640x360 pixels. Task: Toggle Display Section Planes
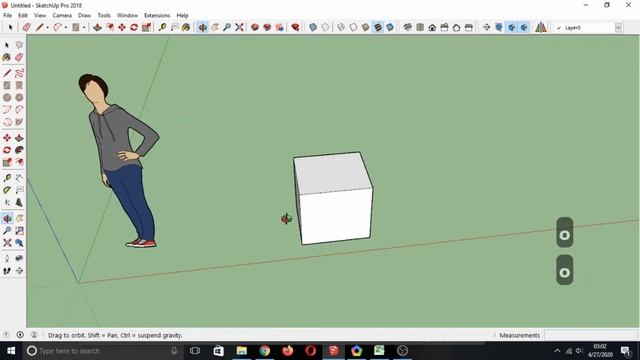pos(499,27)
